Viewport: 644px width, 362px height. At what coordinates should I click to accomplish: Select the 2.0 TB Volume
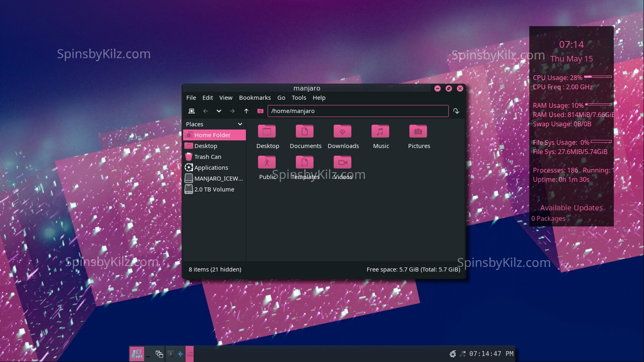point(215,189)
